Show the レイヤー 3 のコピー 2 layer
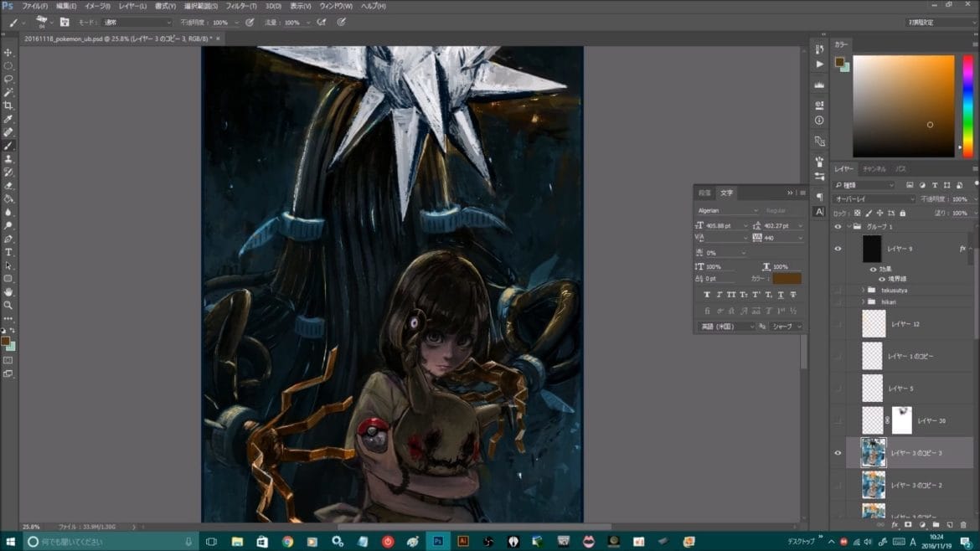This screenshot has width=980, height=551. pyautogui.click(x=838, y=486)
